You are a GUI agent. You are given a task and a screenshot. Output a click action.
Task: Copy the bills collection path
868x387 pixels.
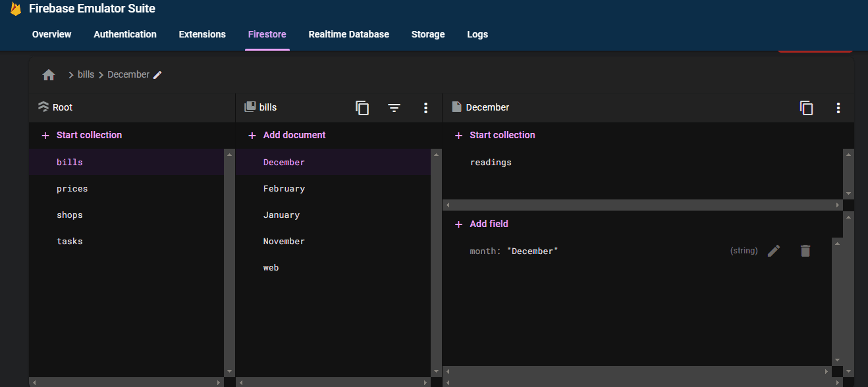362,108
